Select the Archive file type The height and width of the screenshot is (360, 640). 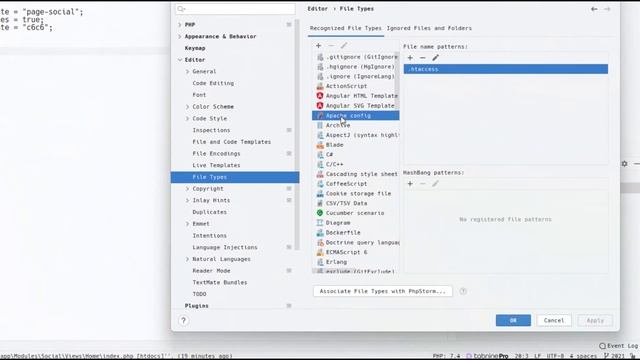[x=356, y=125]
